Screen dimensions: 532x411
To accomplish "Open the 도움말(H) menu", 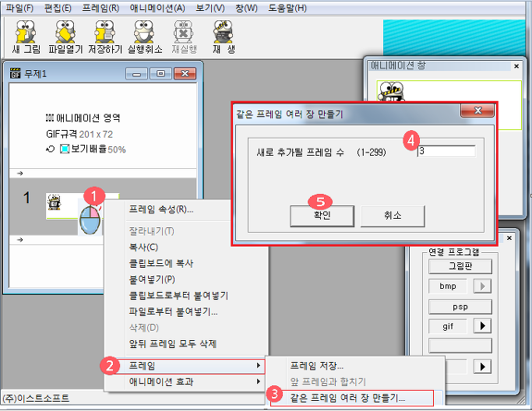I will [x=287, y=8].
